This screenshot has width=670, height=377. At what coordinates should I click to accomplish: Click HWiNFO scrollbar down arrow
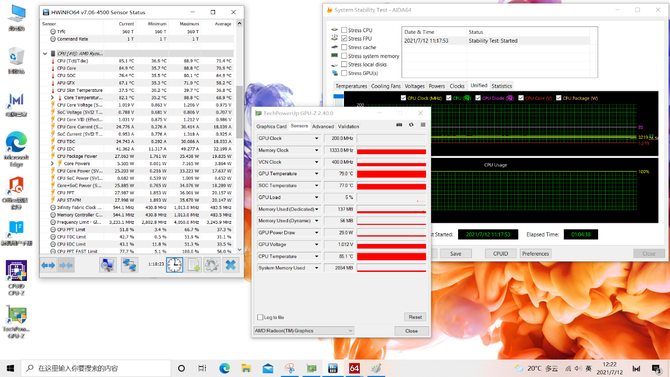point(239,250)
